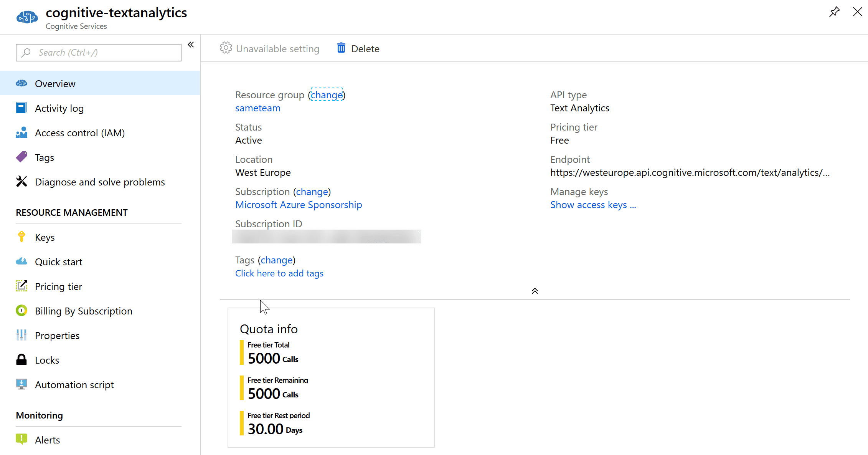This screenshot has width=868, height=455.
Task: Show access keys link
Action: (593, 205)
